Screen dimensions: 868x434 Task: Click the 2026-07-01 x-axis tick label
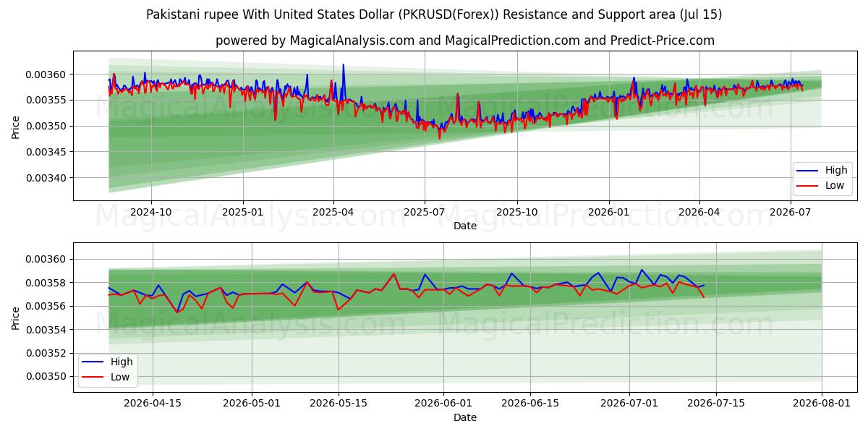pos(629,404)
